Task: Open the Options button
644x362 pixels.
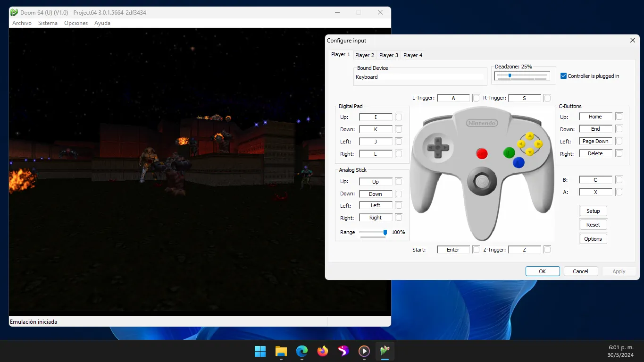Action: pos(593,239)
